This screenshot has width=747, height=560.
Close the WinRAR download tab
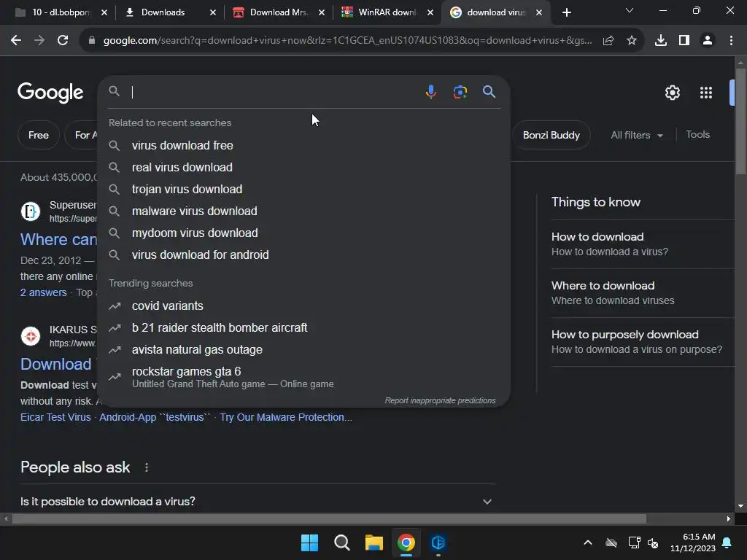tap(430, 12)
